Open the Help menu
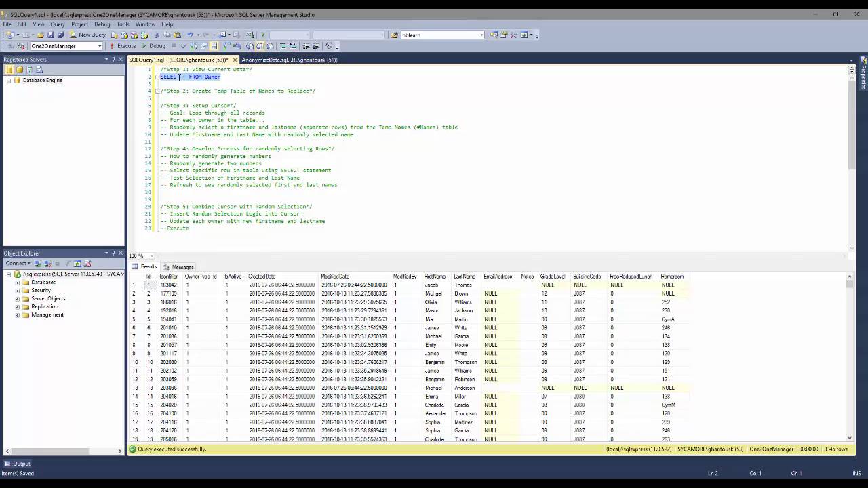 tap(167, 24)
